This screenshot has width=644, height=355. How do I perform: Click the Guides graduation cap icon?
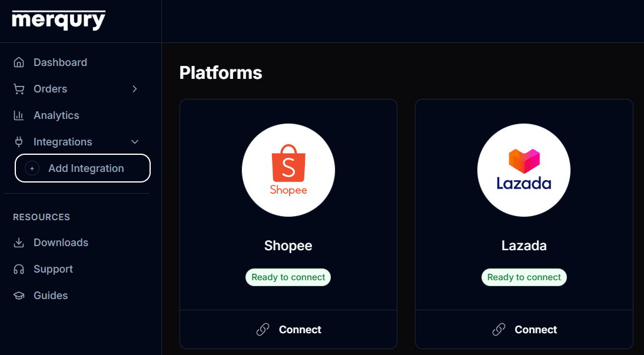tap(19, 296)
